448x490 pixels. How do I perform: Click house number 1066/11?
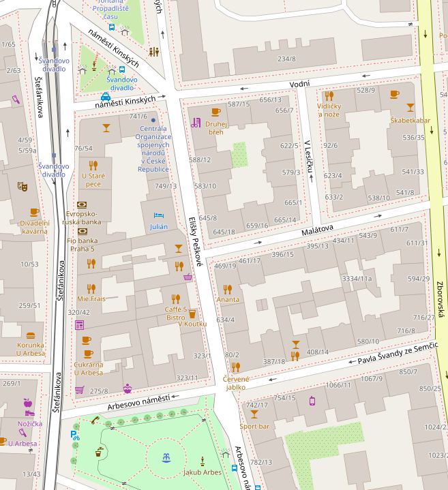[x=338, y=385]
